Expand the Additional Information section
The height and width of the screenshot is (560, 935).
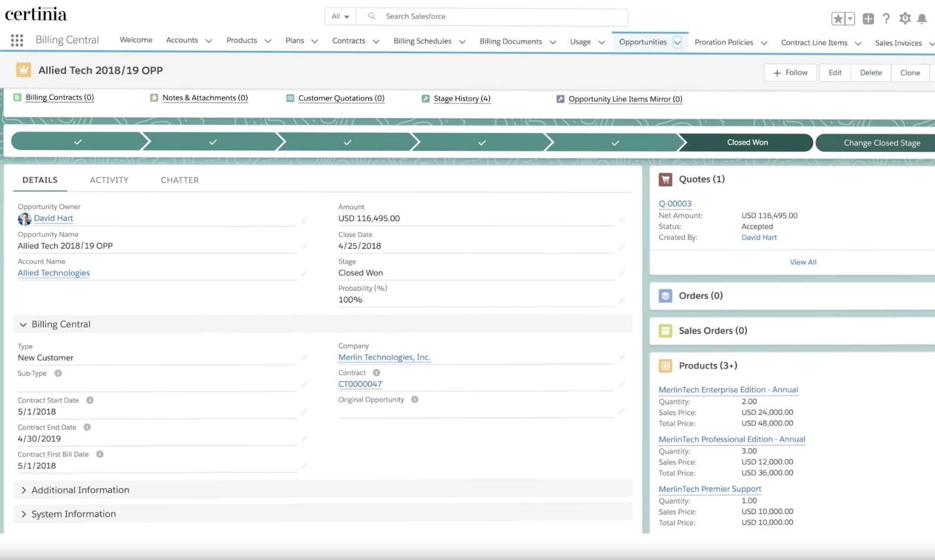click(323, 490)
